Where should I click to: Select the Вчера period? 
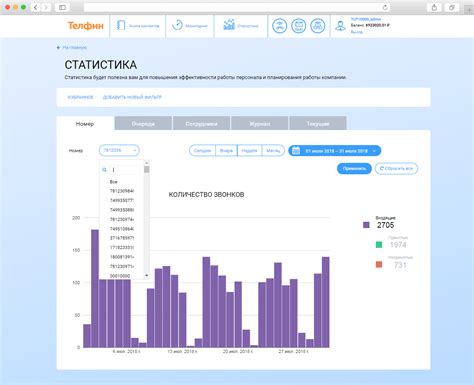pos(226,151)
